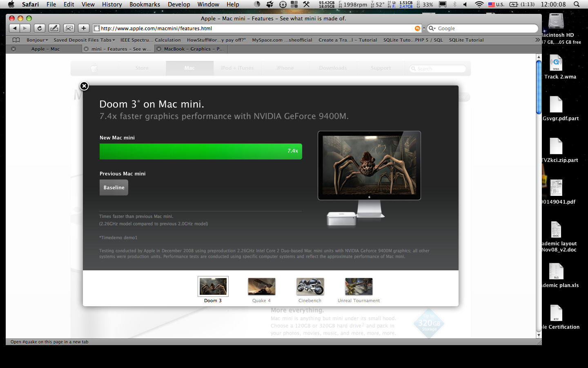The height and width of the screenshot is (368, 588).
Task: Go forward with the Safari forward arrow
Action: 25,28
